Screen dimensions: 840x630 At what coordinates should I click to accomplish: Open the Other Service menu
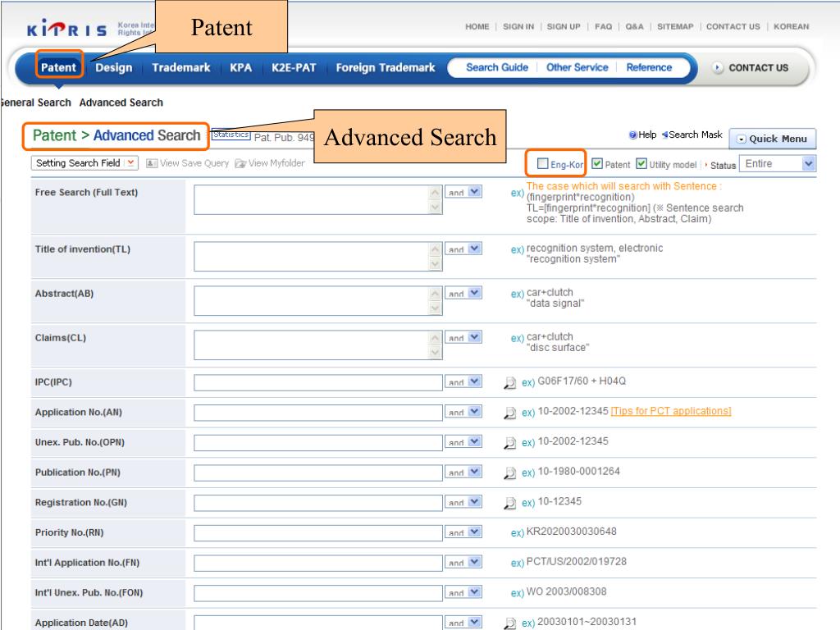click(x=577, y=67)
